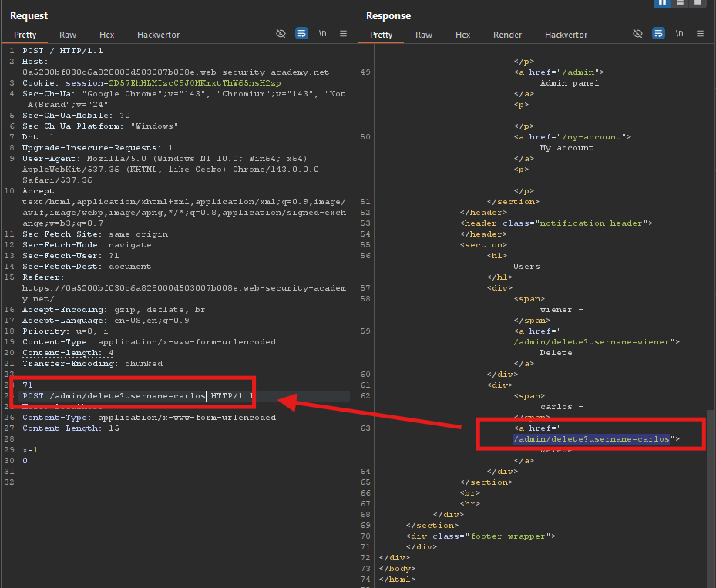716x588 pixels.
Task: Switch to Request Raw tab
Action: coord(68,35)
